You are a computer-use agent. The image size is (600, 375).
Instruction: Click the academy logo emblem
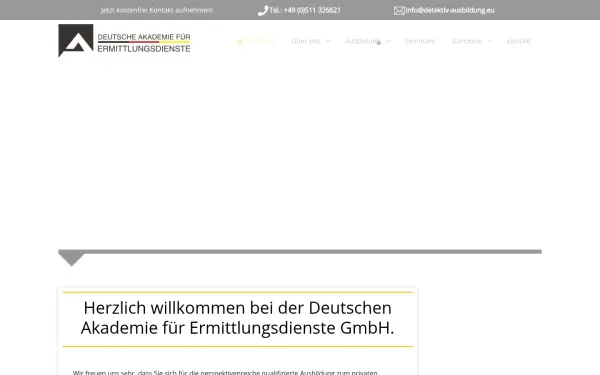pyautogui.click(x=76, y=40)
